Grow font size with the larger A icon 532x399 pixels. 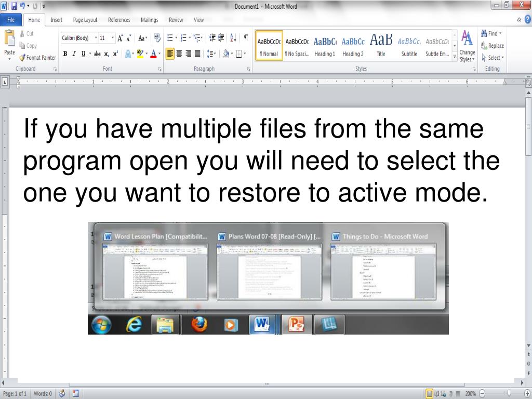tap(120, 38)
